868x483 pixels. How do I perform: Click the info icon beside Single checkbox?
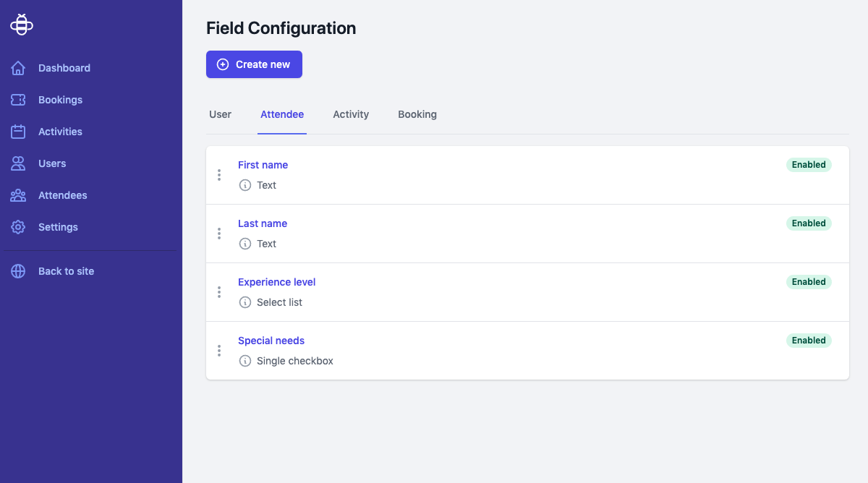[245, 361]
